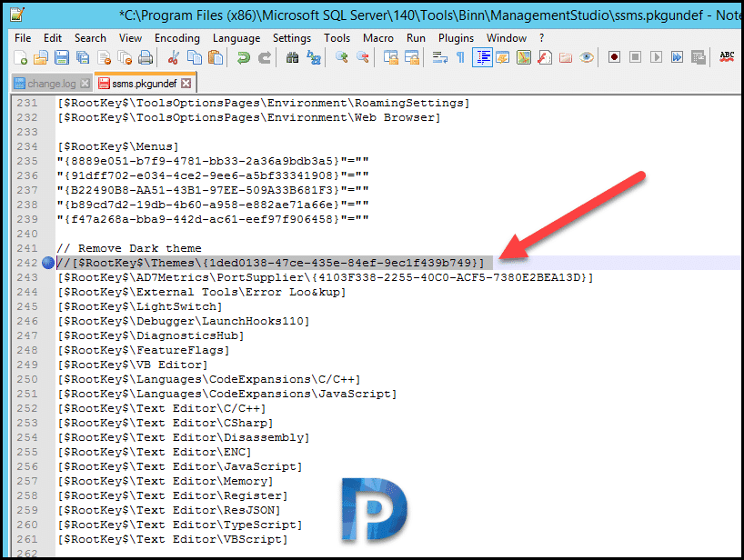The image size is (744, 560).
Task: Close the change.log tab
Action: (x=85, y=84)
